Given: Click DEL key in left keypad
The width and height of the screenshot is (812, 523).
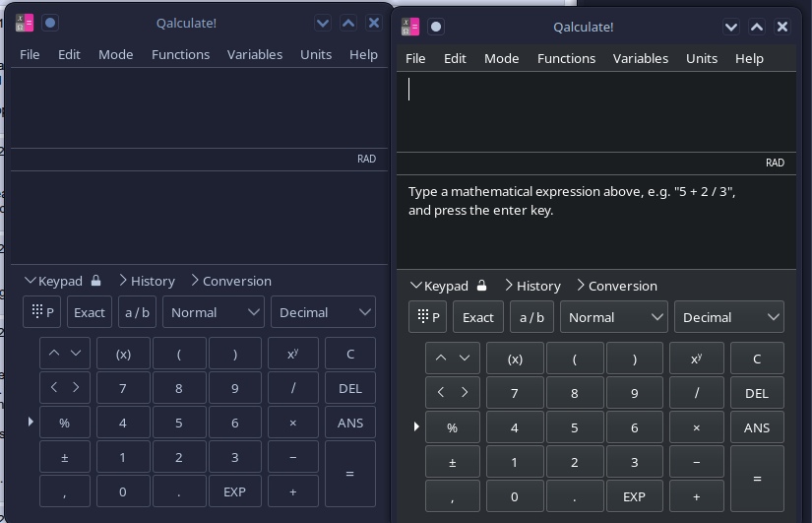Looking at the screenshot, I should [350, 388].
